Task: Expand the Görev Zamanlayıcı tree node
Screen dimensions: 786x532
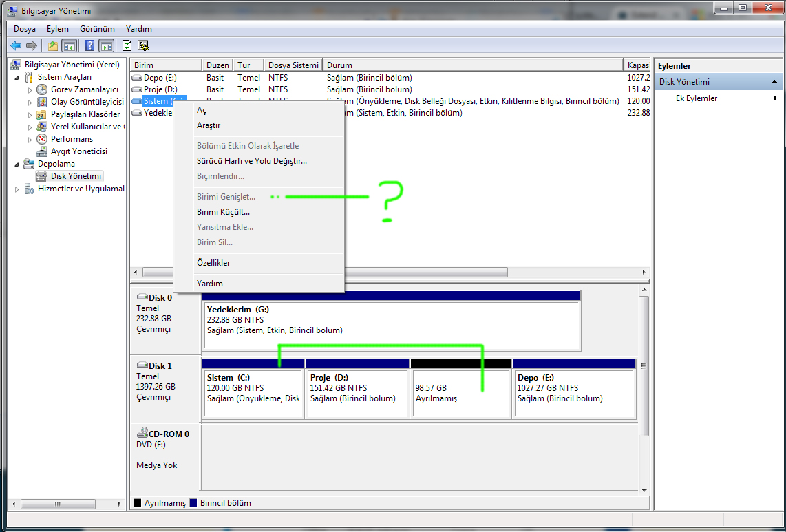Action: pyautogui.click(x=30, y=90)
